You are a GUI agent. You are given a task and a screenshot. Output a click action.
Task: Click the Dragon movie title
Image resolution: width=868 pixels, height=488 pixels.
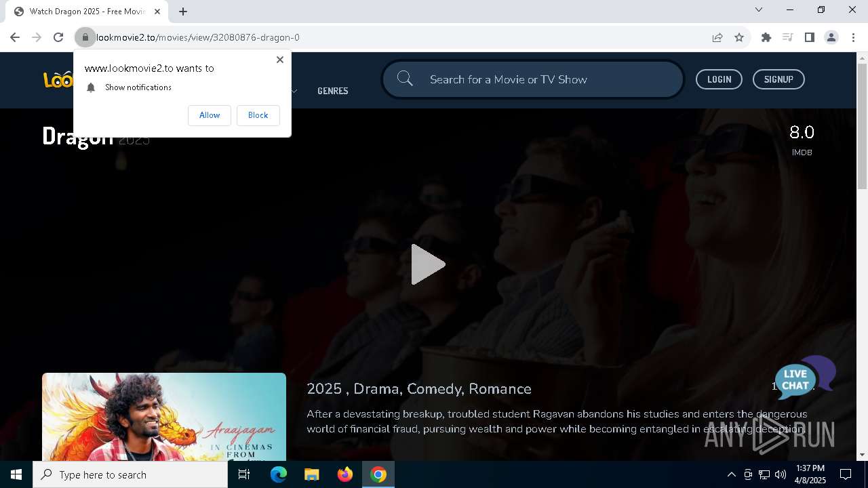click(x=77, y=136)
